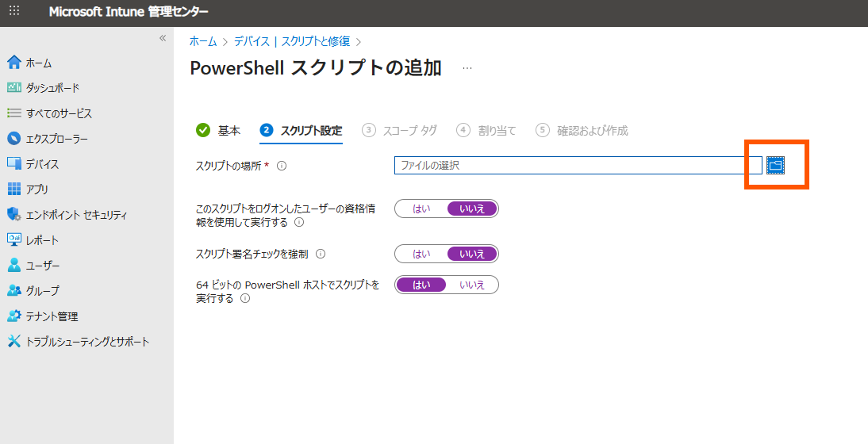Click info icon next to スクリプトの場所
The image size is (868, 444).
click(x=282, y=166)
